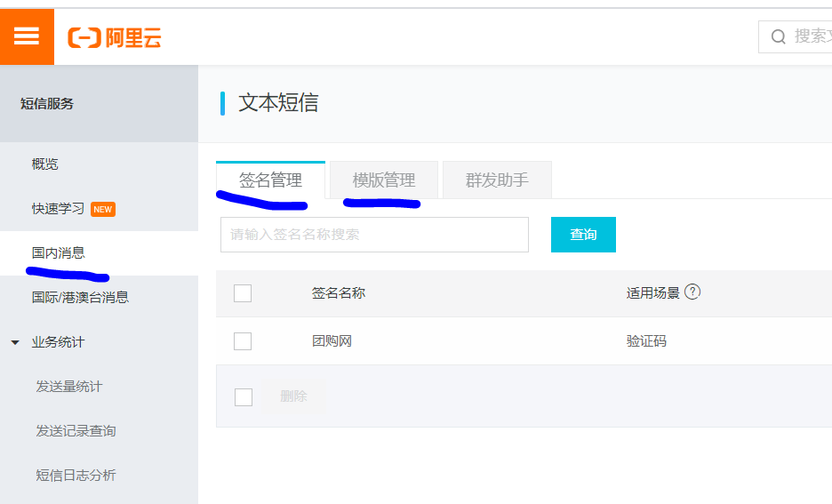The image size is (832, 504).
Task: Switch to the 签名管理 tab
Action: [270, 180]
